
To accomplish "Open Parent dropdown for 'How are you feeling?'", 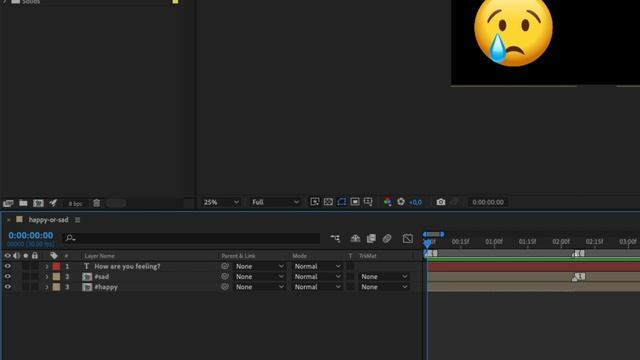I will pos(260,266).
